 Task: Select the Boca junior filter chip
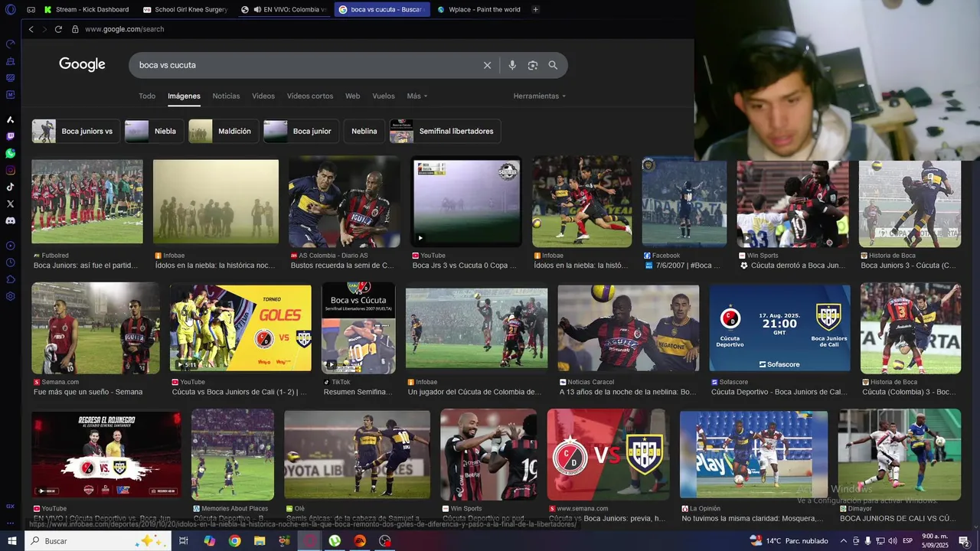(x=302, y=131)
